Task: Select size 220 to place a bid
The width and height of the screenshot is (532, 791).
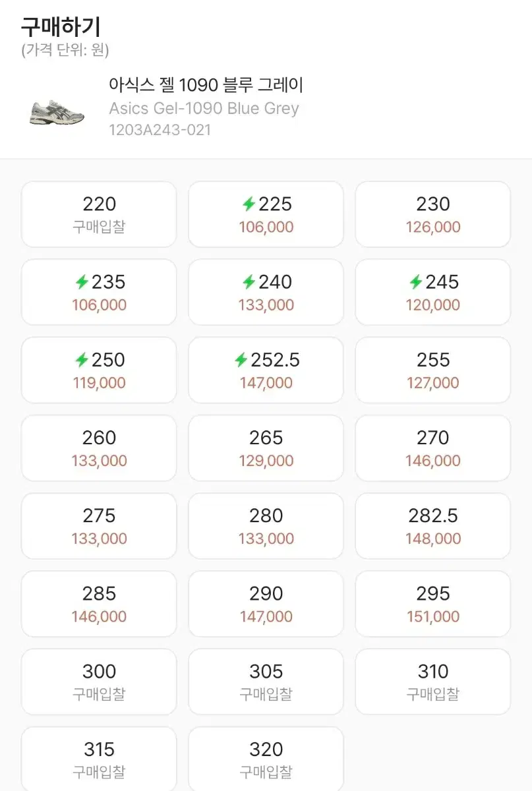Action: click(x=99, y=214)
